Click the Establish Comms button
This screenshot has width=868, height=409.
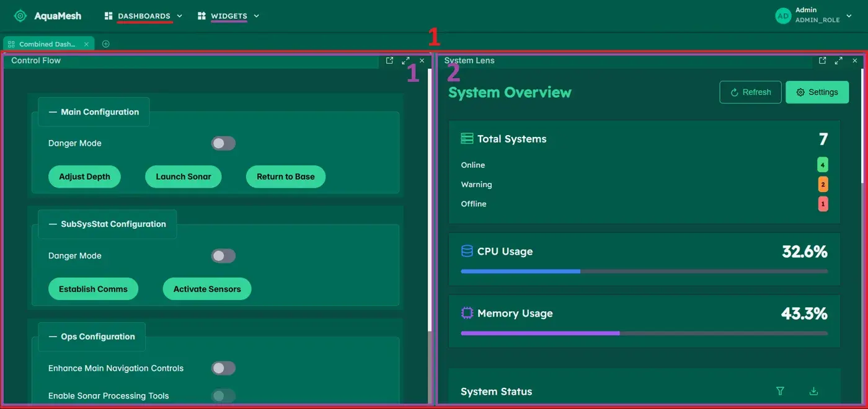pos(93,289)
